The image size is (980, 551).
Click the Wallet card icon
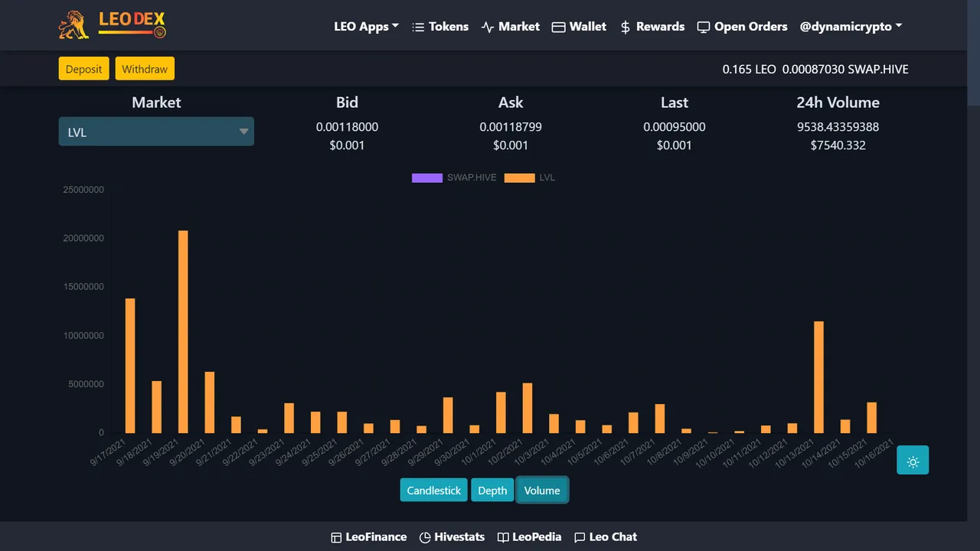click(559, 27)
